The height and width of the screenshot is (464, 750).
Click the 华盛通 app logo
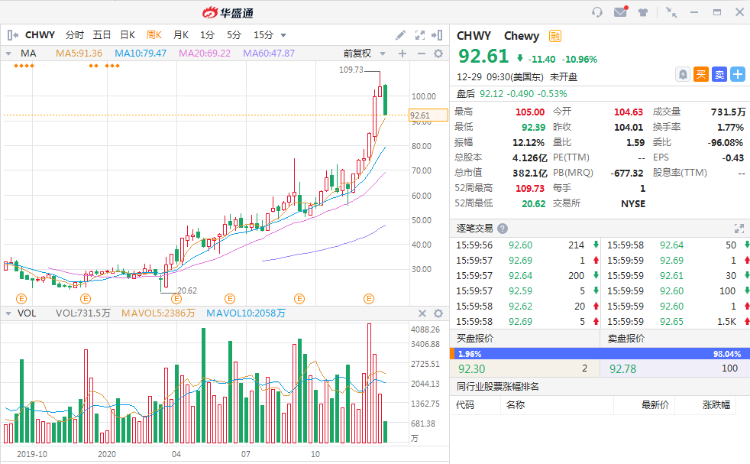[x=228, y=12]
